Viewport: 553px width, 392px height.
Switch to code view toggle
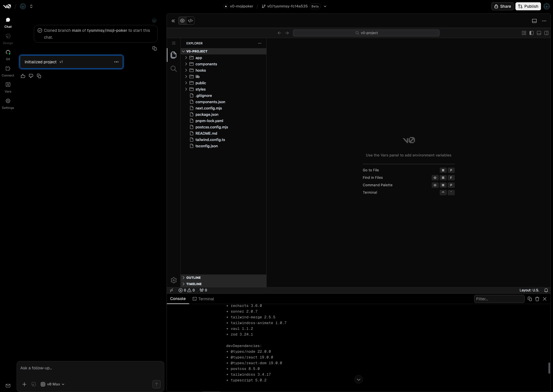coord(190,21)
